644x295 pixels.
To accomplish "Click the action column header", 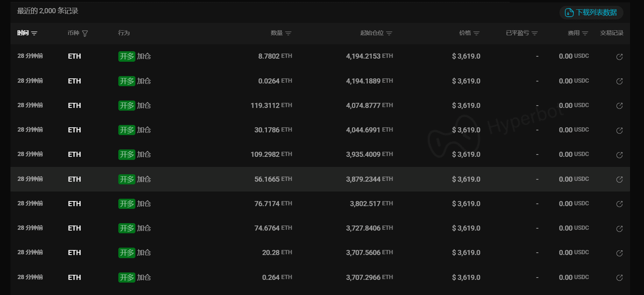I will (124, 33).
